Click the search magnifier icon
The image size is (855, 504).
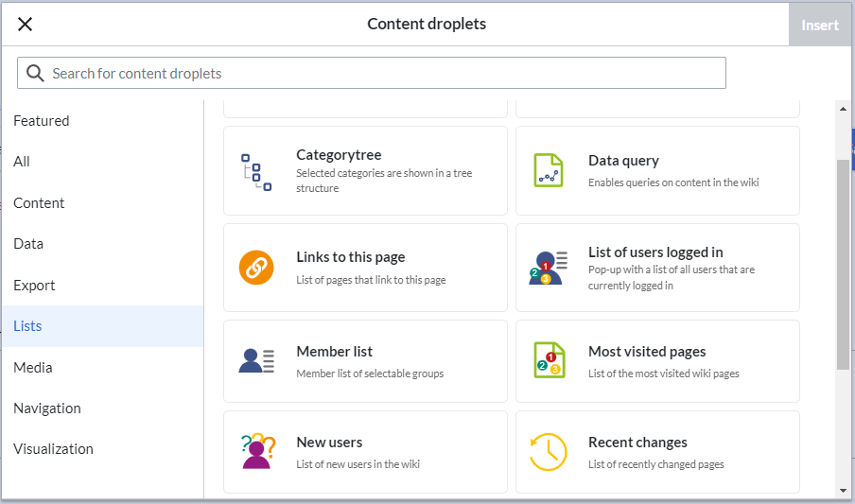tap(35, 73)
